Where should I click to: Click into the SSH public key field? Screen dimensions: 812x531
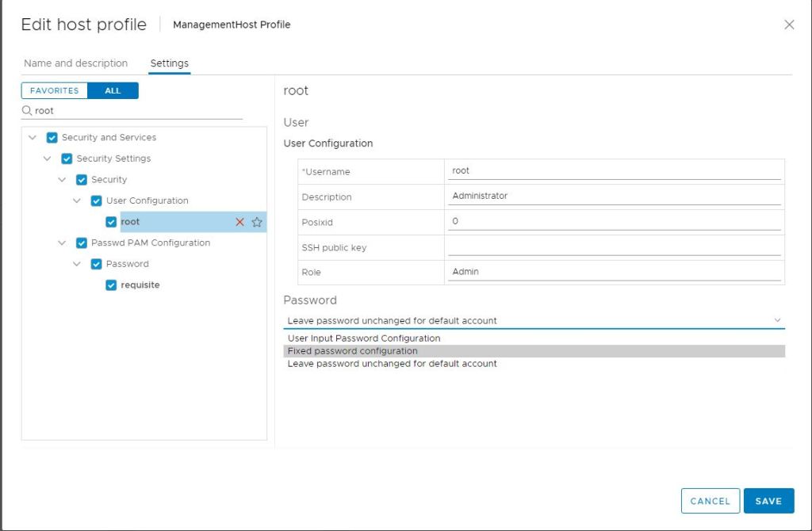(615, 247)
